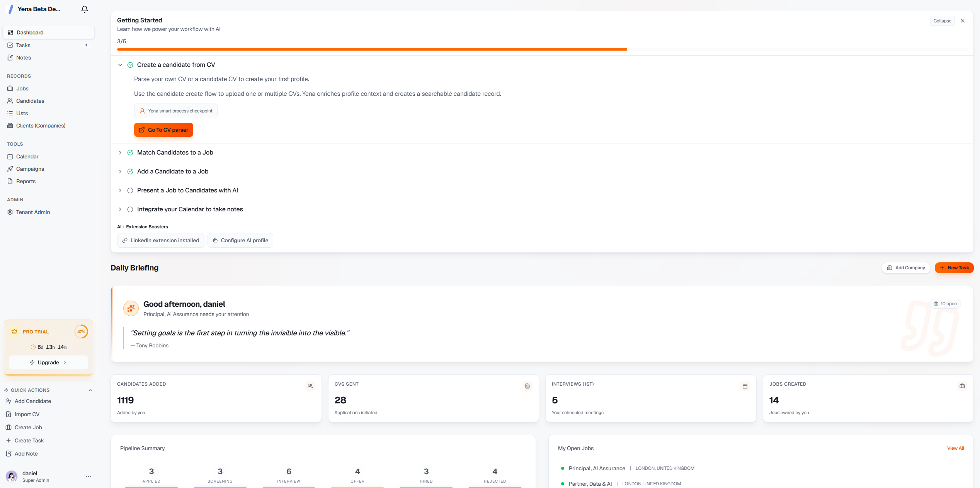This screenshot has height=488, width=980.
Task: Open user menu three-dots icon
Action: coord(88,476)
